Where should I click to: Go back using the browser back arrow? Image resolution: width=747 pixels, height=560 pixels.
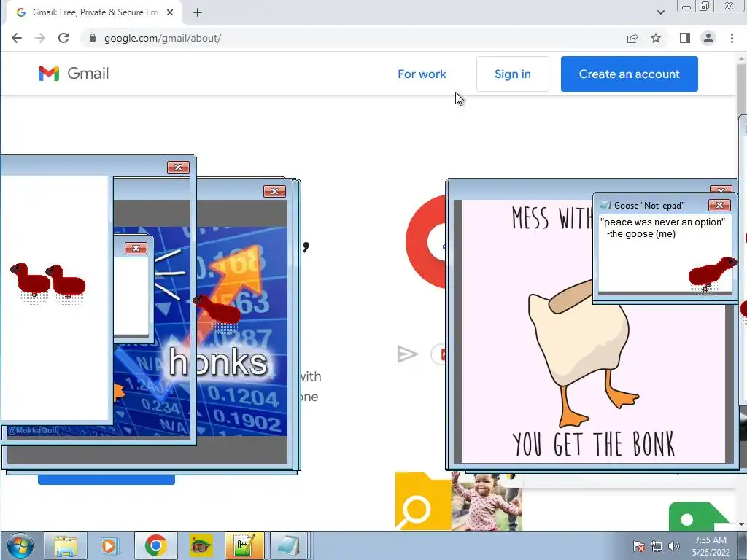[x=17, y=38]
